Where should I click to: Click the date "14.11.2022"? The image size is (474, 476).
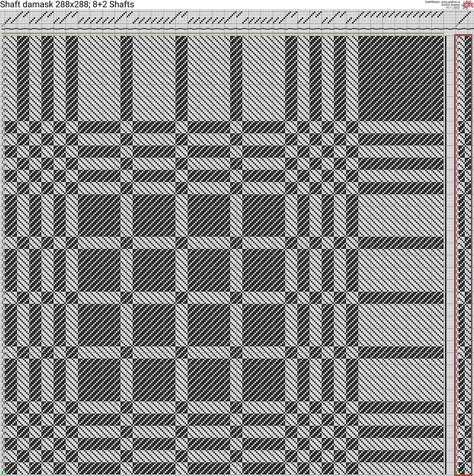click(x=452, y=8)
